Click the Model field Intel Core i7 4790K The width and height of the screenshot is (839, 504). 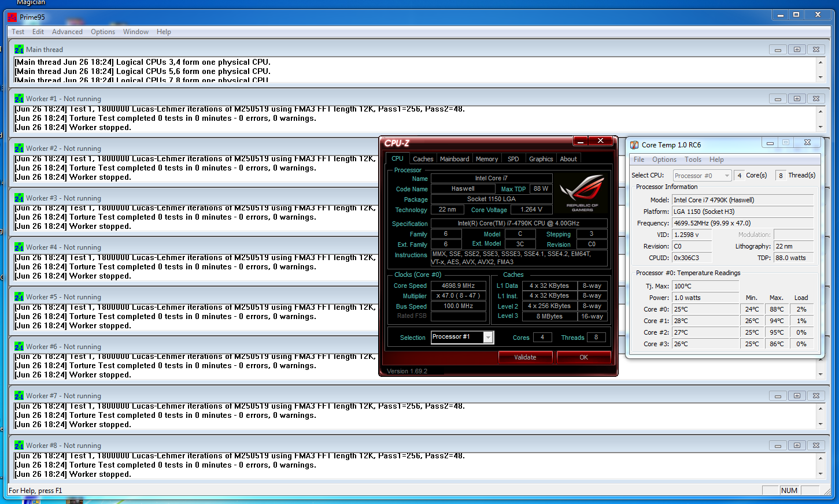click(743, 200)
